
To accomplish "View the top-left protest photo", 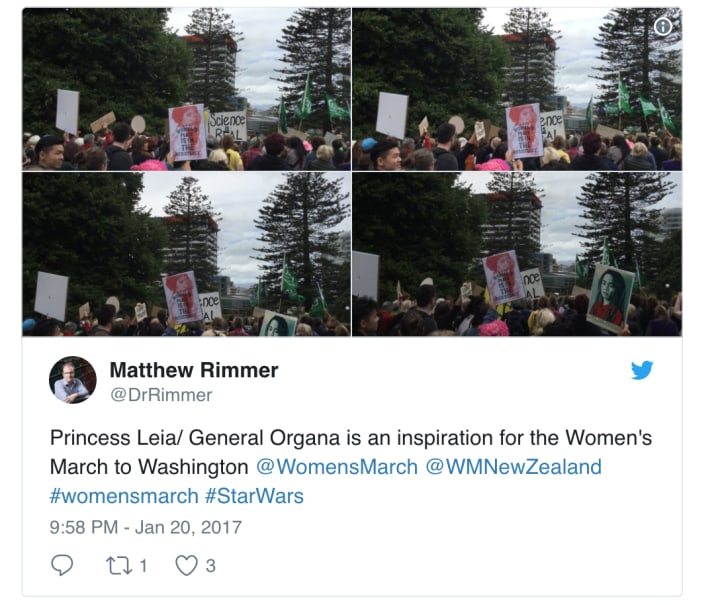I will (186, 89).
